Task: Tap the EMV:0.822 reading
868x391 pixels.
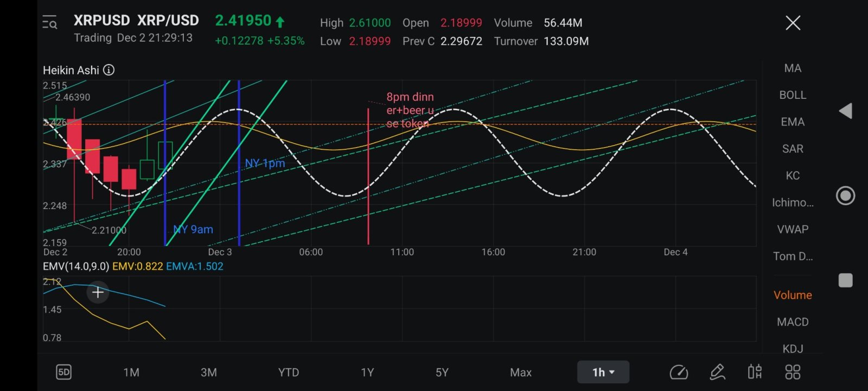Action: pos(137,266)
